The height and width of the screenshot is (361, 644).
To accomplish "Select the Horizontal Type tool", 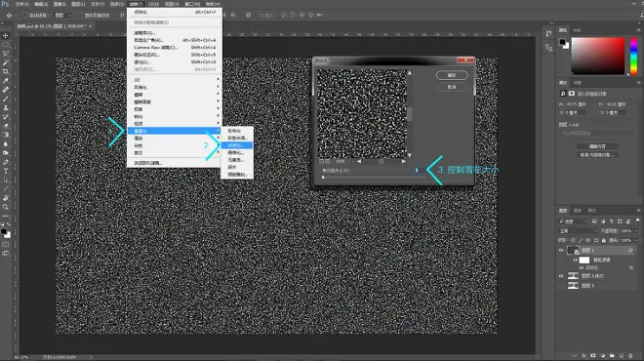I will tap(6, 171).
